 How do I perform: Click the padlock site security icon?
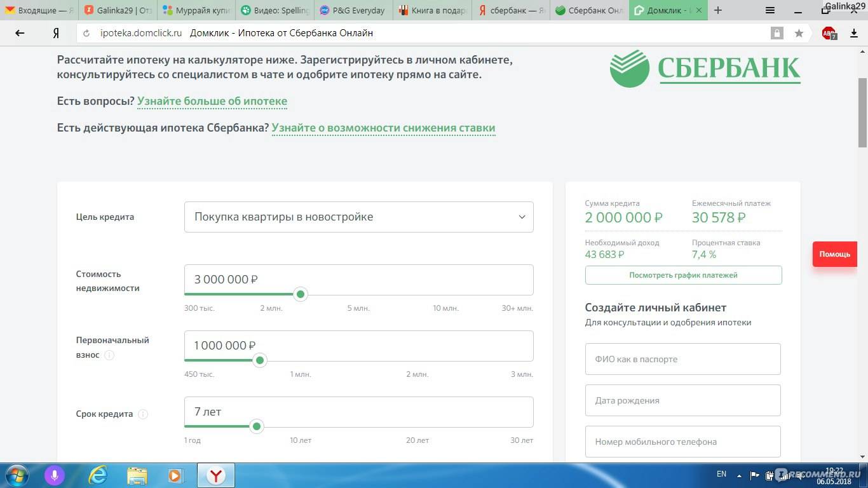pyautogui.click(x=776, y=33)
